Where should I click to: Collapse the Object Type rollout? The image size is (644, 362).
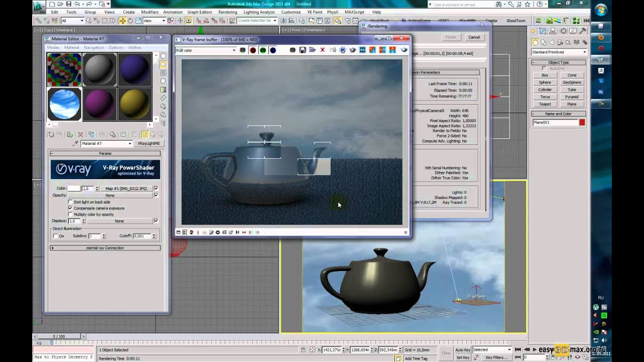pyautogui.click(x=558, y=62)
